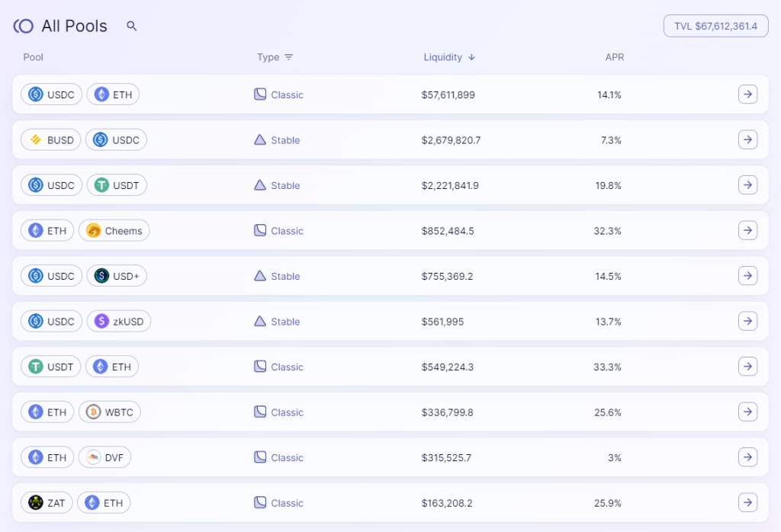The image size is (781, 532).
Task: Open the ZAT/ETH pool arrow button
Action: (747, 503)
